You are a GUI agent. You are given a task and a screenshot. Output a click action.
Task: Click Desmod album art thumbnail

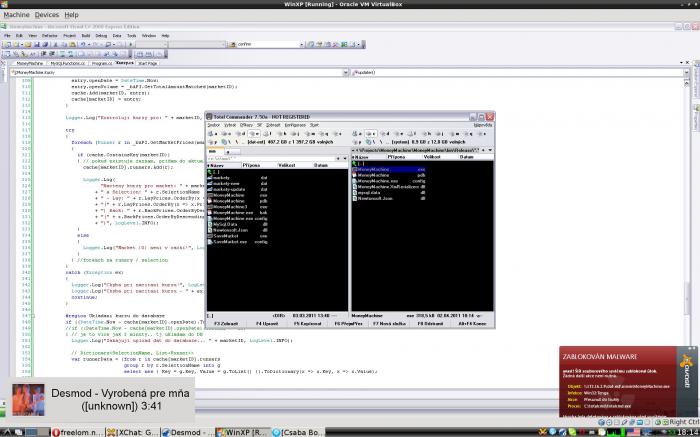coord(28,400)
